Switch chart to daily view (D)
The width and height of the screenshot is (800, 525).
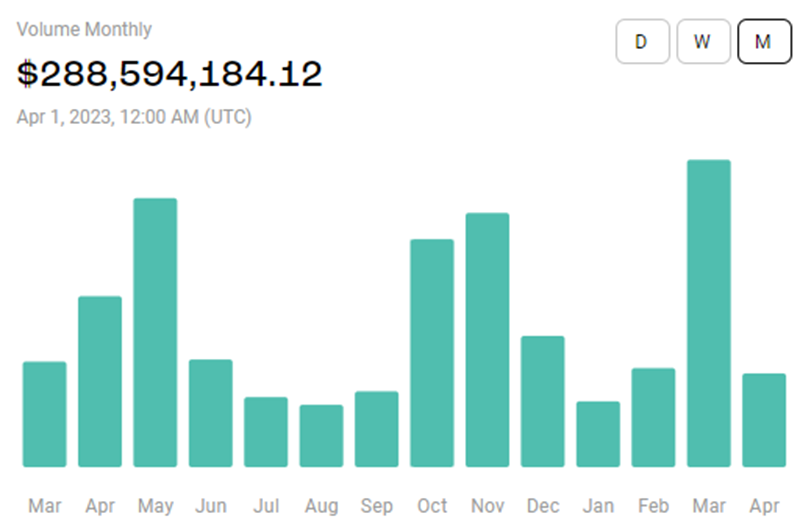(x=642, y=42)
